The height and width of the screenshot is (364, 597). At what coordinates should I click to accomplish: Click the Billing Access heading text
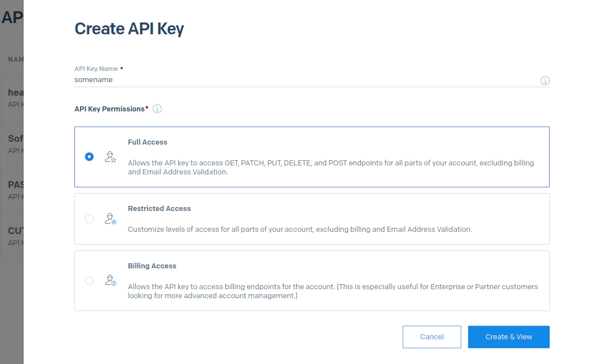[152, 266]
